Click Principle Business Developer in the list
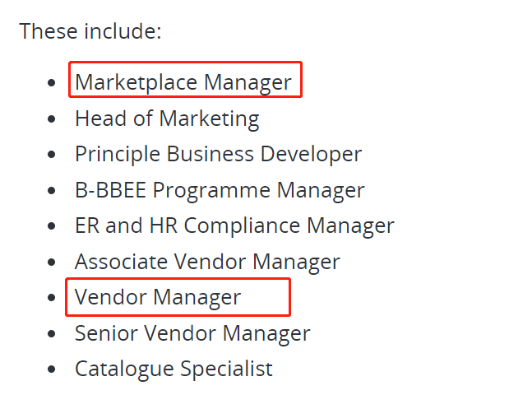 coord(218,154)
